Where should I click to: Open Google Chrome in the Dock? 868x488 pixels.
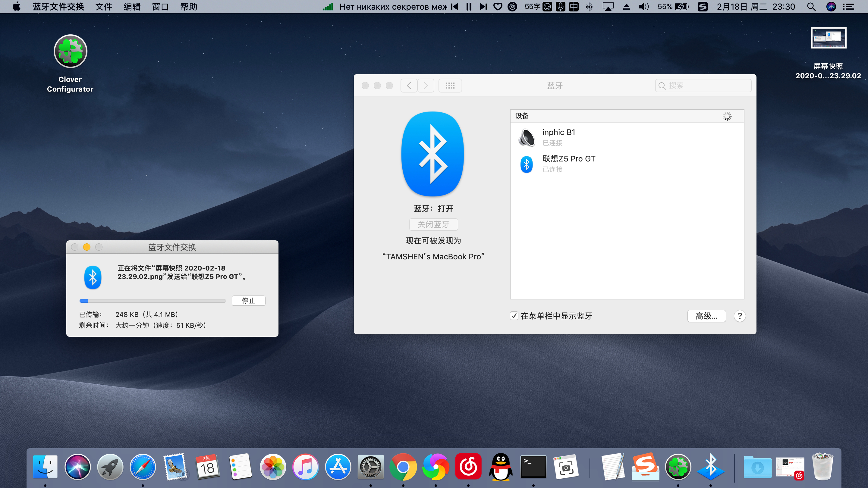[x=403, y=467]
